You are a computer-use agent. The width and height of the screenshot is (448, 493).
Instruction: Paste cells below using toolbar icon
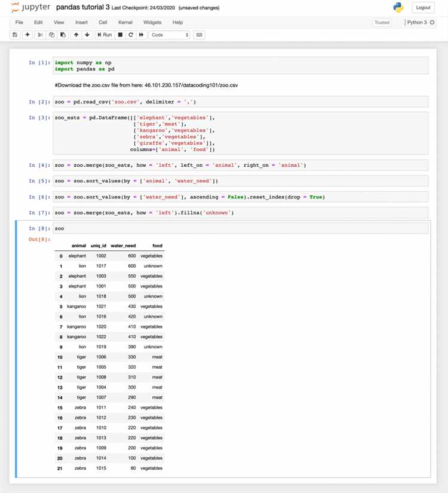click(63, 35)
